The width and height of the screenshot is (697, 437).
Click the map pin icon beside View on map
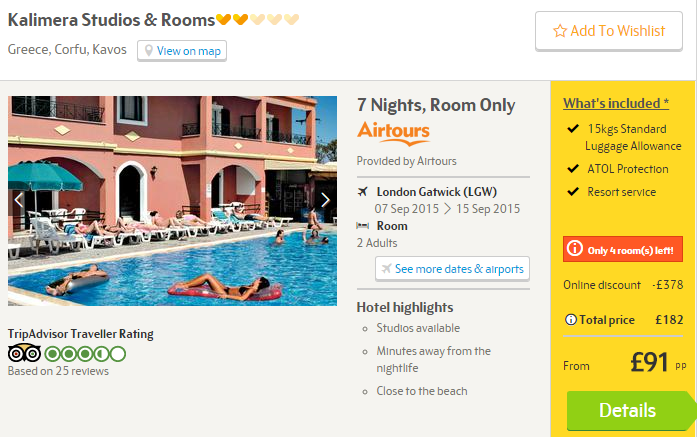coord(149,51)
